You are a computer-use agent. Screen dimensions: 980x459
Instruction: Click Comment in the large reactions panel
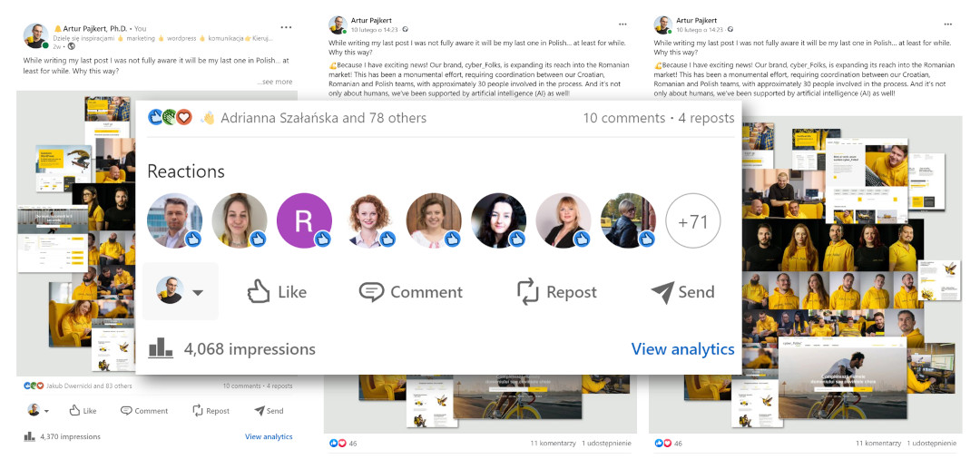[x=410, y=292]
